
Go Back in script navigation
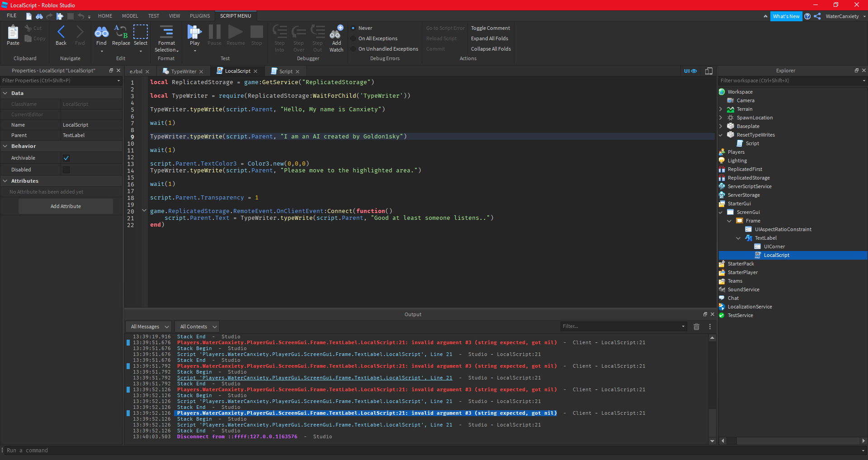click(x=61, y=35)
